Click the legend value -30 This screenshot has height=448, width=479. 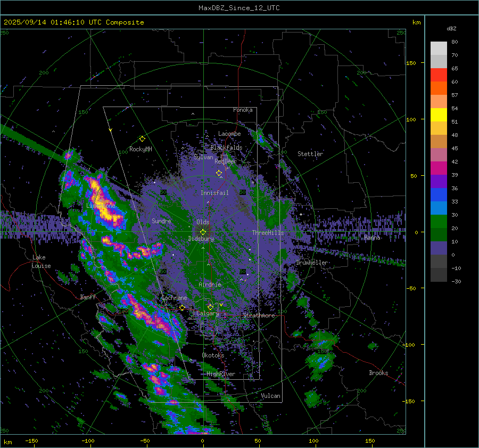(x=456, y=281)
